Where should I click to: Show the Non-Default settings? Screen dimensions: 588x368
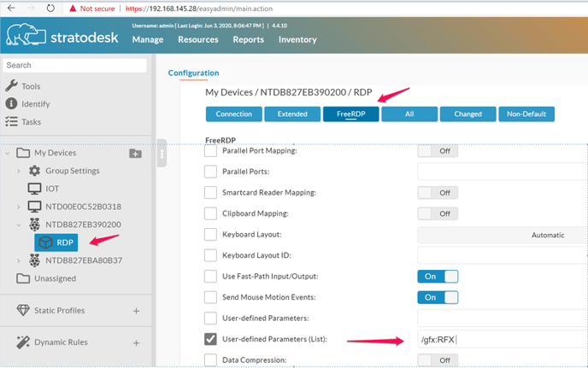[526, 114]
